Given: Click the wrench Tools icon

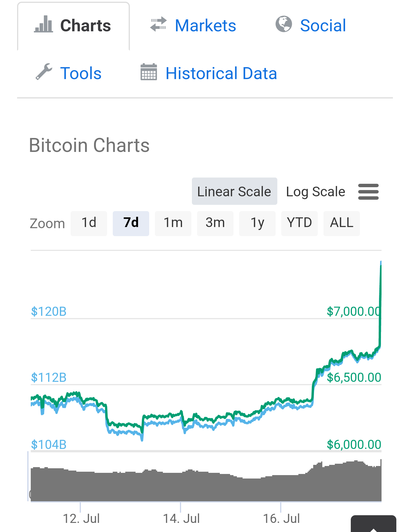Looking at the screenshot, I should (44, 72).
